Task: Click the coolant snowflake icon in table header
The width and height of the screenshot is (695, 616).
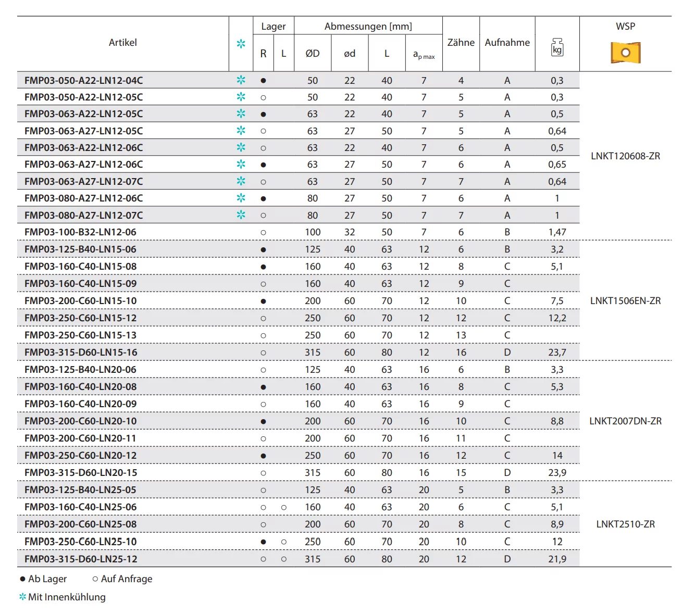Action: click(241, 44)
